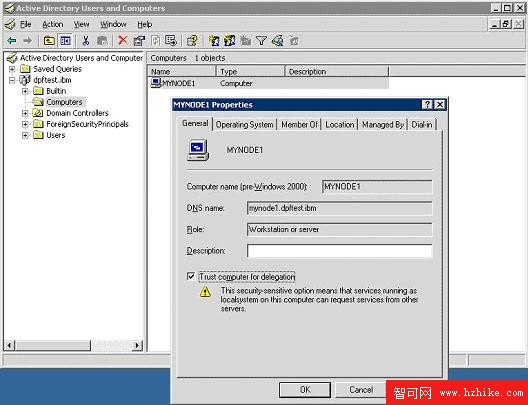Uncheck Trust computer for delegation checkbox

click(x=191, y=276)
